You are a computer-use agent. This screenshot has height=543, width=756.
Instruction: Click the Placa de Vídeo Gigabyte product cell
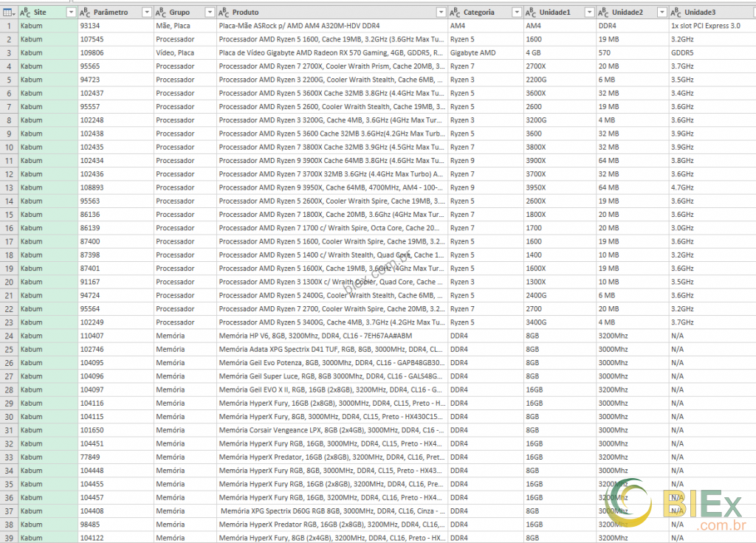[332, 52]
